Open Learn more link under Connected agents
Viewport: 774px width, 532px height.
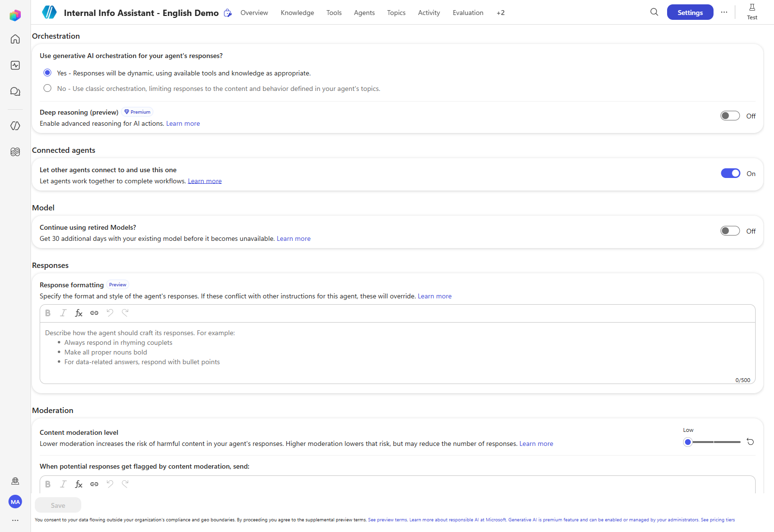point(205,181)
